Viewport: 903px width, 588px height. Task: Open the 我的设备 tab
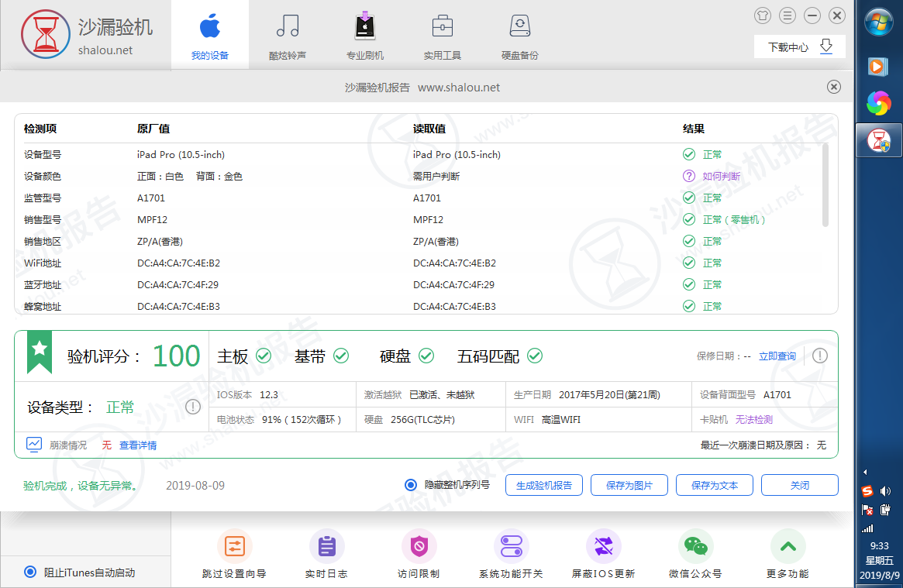pos(209,36)
